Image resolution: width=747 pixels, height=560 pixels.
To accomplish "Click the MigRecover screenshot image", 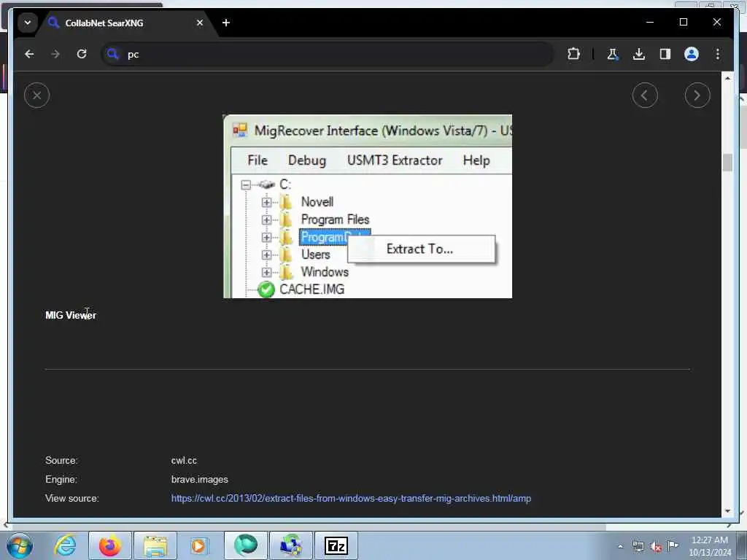I will click(x=368, y=206).
